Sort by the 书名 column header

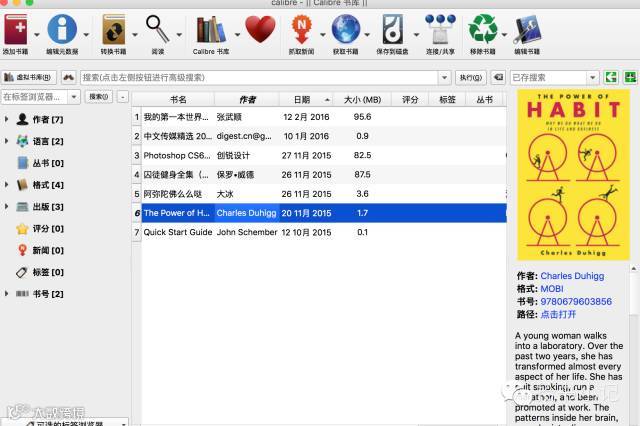pyautogui.click(x=178, y=100)
